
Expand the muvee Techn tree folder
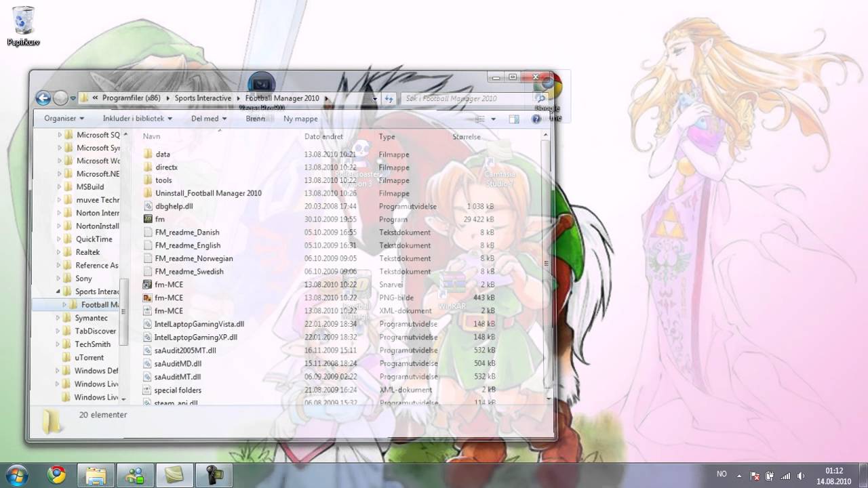coord(60,200)
